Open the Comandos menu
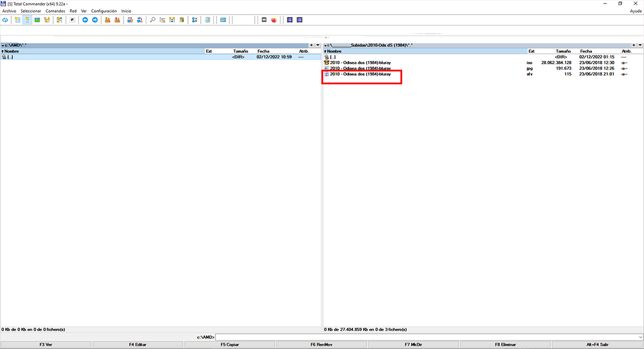 [55, 11]
